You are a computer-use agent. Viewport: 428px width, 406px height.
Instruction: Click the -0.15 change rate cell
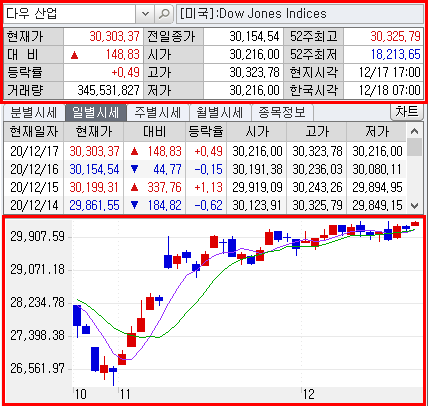208,169
